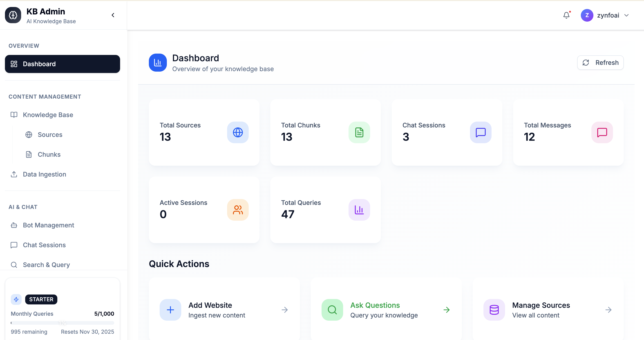
Task: Open notifications via the bell icon
Action: pos(566,15)
